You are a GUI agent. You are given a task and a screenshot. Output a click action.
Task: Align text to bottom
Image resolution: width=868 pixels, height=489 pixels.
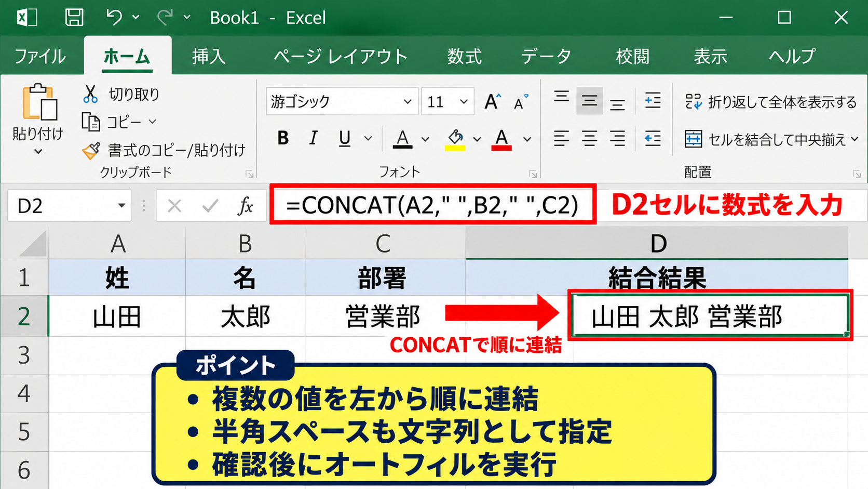coord(617,104)
